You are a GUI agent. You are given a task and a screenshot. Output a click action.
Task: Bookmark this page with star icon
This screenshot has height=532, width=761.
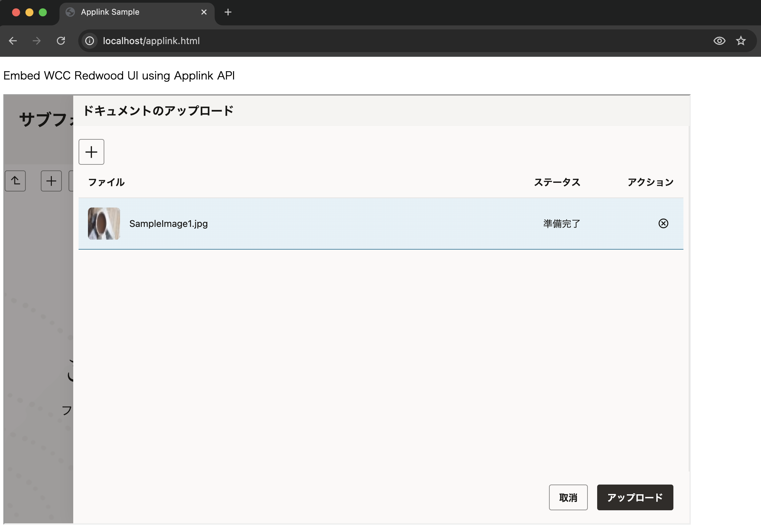point(741,41)
